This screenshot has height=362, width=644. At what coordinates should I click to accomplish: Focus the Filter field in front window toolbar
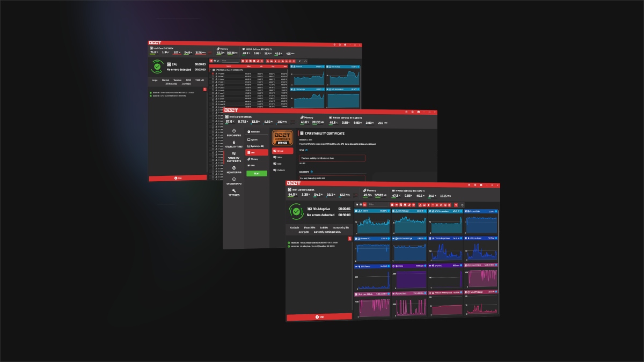377,204
